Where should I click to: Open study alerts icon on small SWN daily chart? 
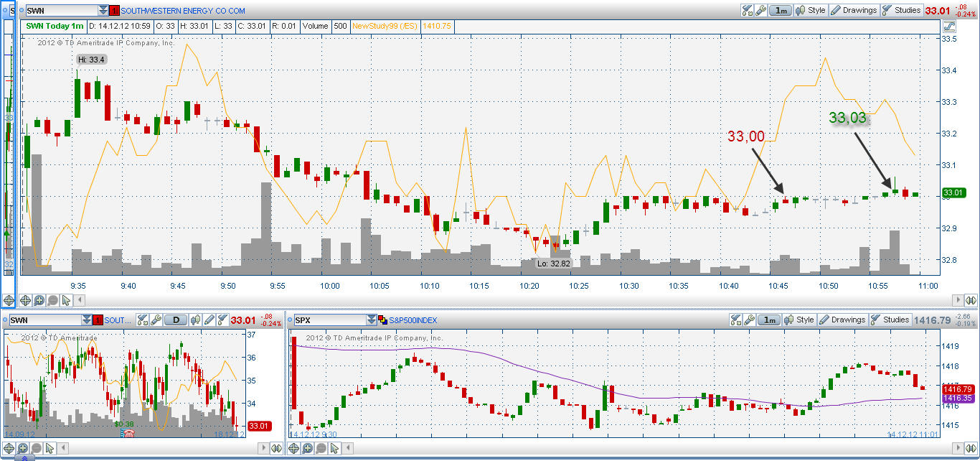tap(143, 320)
